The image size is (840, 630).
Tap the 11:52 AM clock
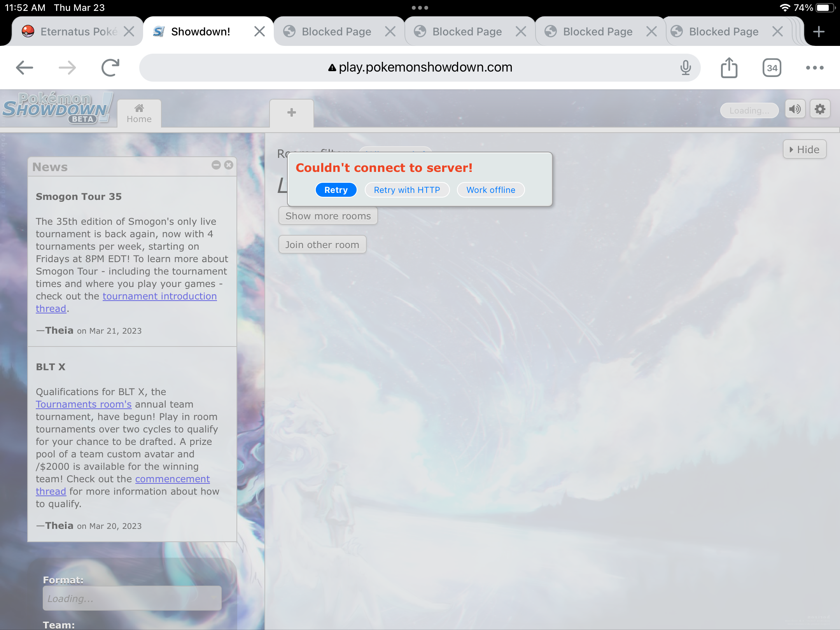pyautogui.click(x=25, y=8)
